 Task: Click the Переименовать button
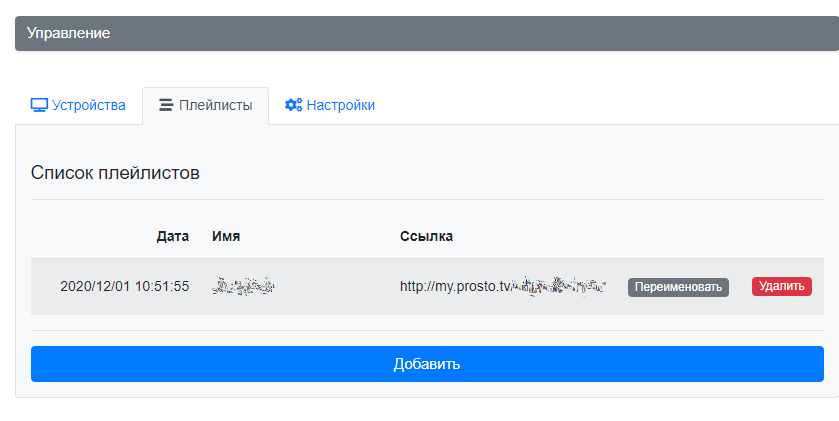pos(678,287)
